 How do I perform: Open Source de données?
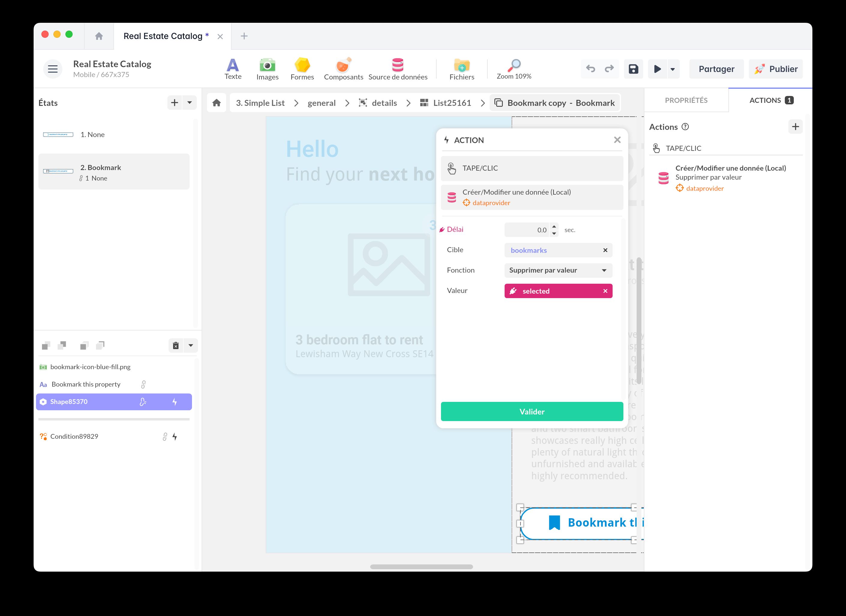tap(397, 69)
